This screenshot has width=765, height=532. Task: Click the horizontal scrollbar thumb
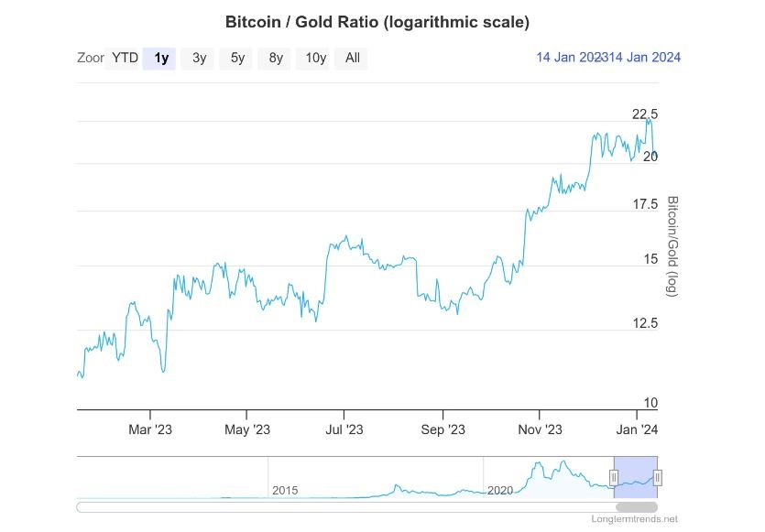(636, 507)
